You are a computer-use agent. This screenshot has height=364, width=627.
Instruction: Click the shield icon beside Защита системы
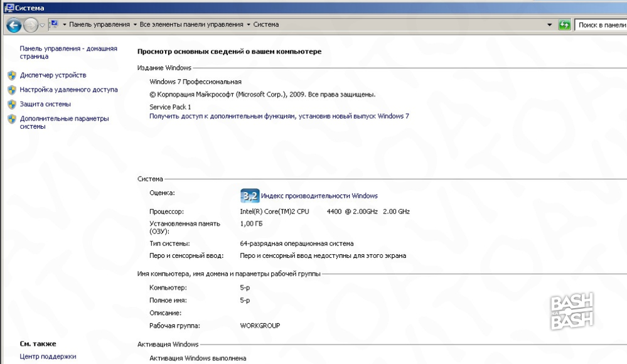click(x=12, y=104)
